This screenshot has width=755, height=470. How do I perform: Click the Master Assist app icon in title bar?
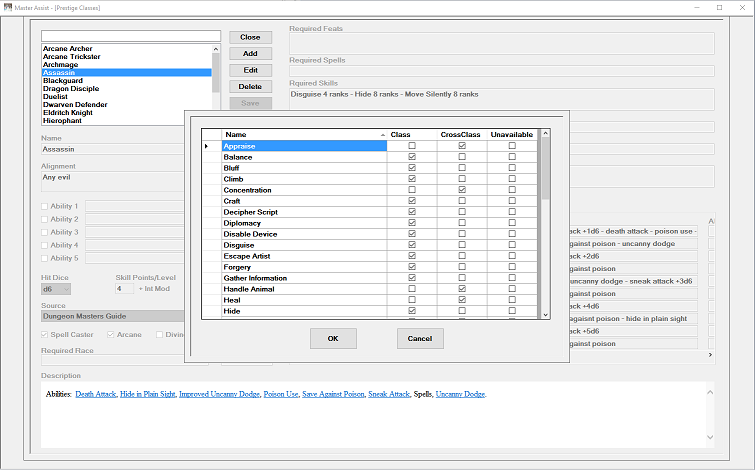coord(8,7)
